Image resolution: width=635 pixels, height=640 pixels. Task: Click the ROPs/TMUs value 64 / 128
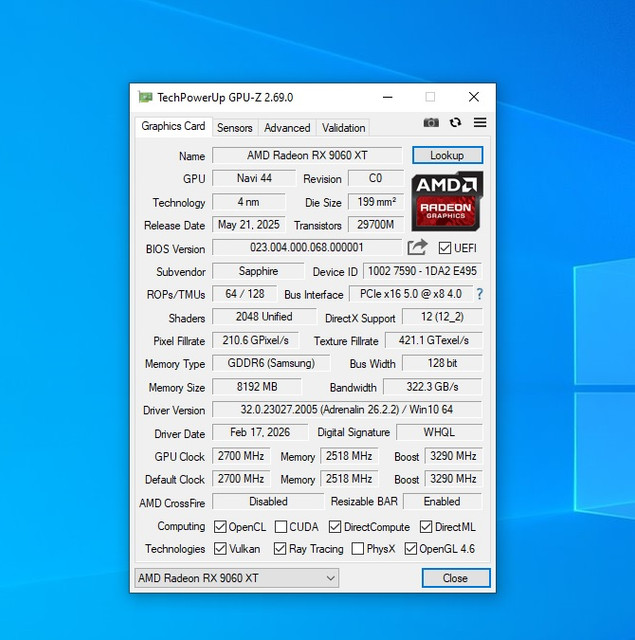tap(244, 294)
